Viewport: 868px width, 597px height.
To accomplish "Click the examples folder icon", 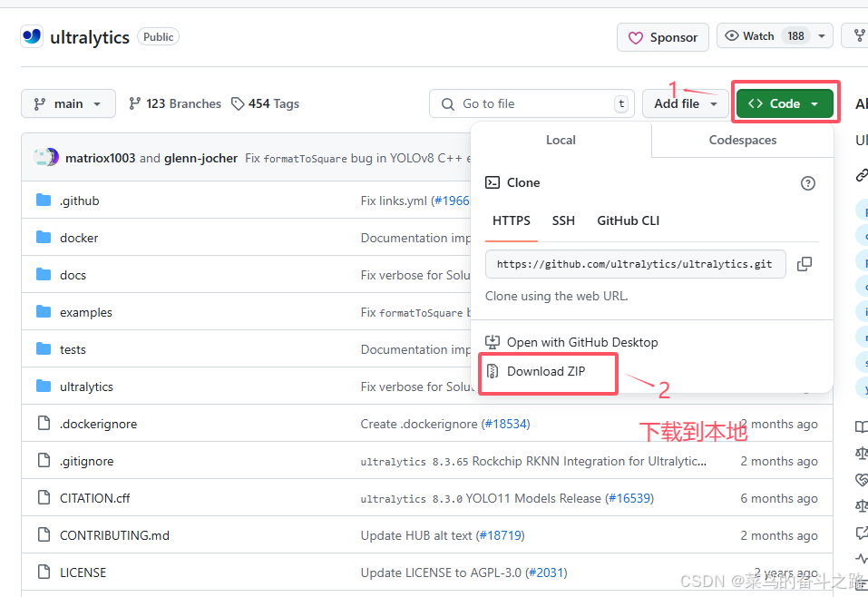I will click(x=44, y=311).
